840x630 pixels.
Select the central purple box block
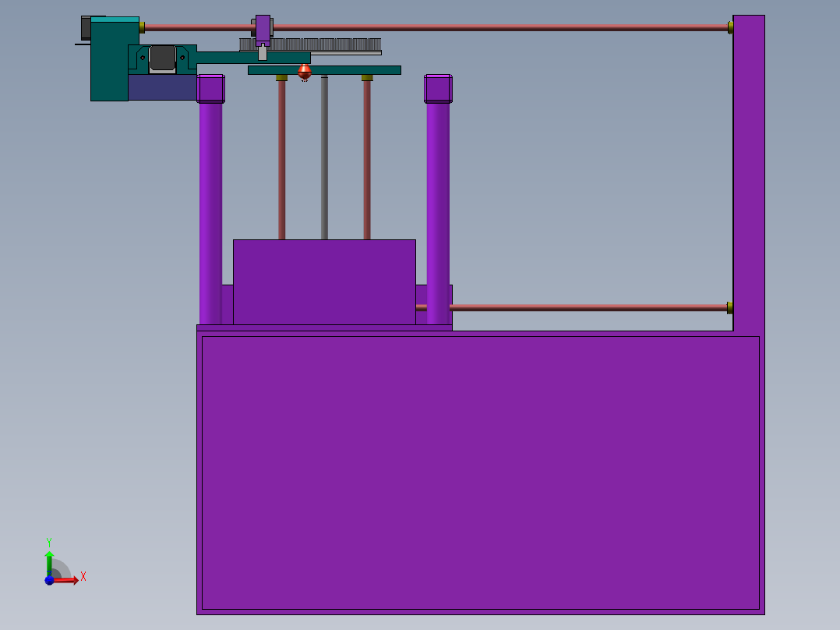324,282
